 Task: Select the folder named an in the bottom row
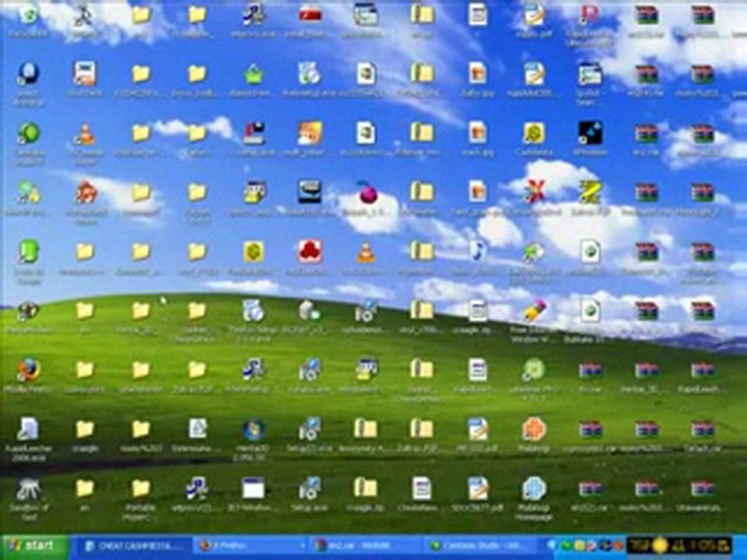click(x=85, y=488)
